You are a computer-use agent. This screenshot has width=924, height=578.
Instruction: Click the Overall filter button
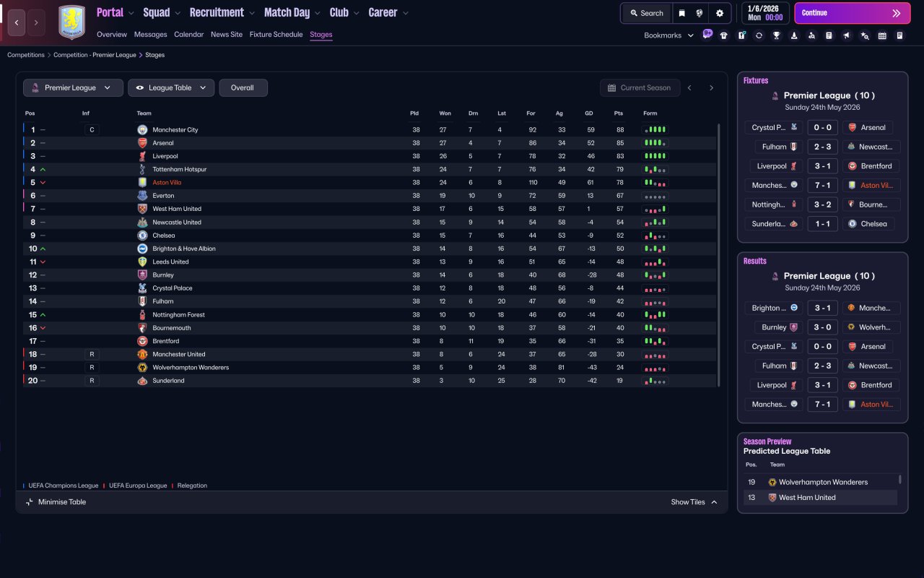pyautogui.click(x=243, y=88)
